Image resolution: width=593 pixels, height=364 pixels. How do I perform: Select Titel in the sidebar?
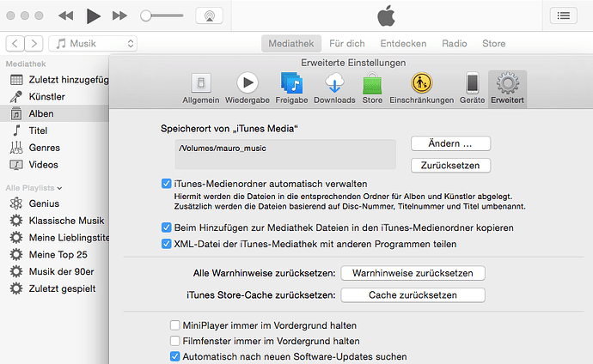55,130
